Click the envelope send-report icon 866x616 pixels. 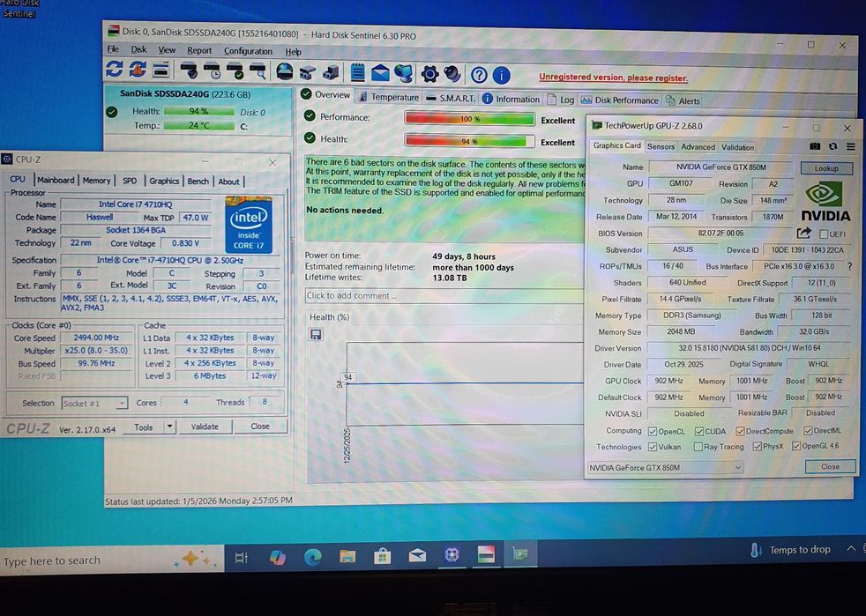click(380, 73)
